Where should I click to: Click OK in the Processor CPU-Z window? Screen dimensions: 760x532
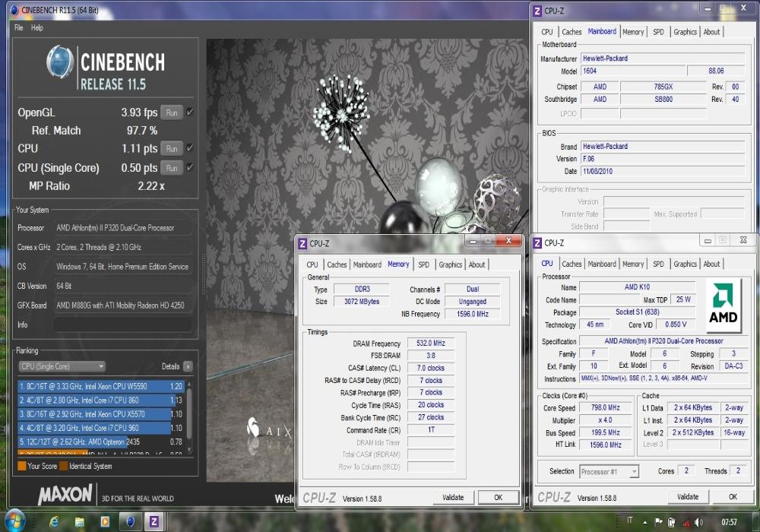click(733, 496)
